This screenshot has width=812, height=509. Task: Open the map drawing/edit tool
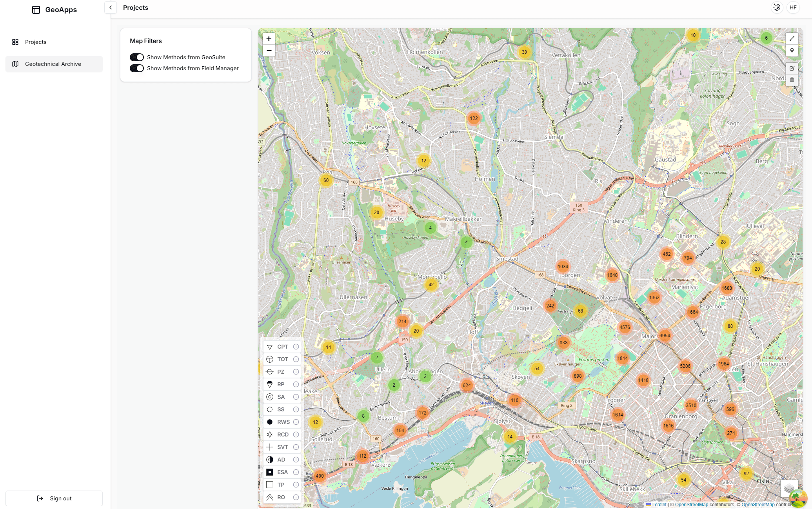pyautogui.click(x=792, y=68)
